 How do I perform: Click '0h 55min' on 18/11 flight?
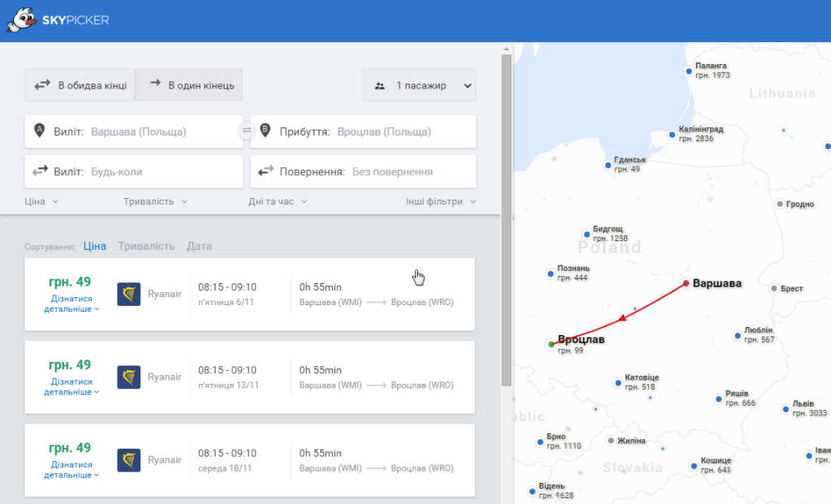320,453
